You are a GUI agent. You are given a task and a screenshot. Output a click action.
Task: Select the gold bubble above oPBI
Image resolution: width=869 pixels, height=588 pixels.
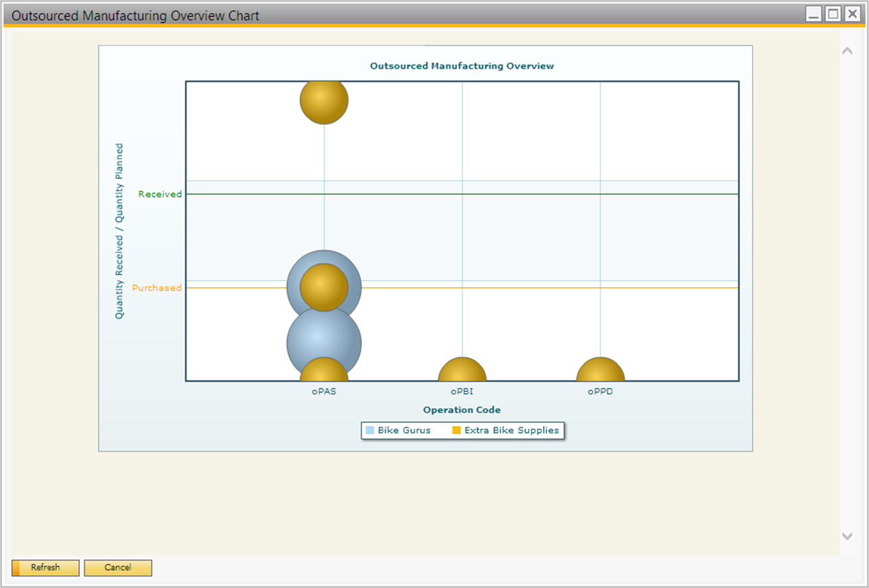[x=462, y=370]
